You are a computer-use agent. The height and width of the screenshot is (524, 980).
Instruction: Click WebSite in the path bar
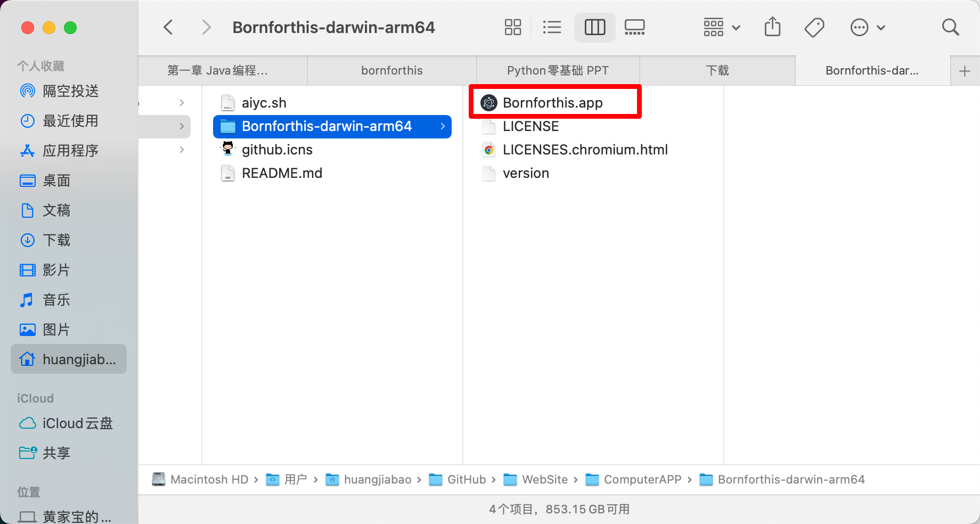coord(536,479)
